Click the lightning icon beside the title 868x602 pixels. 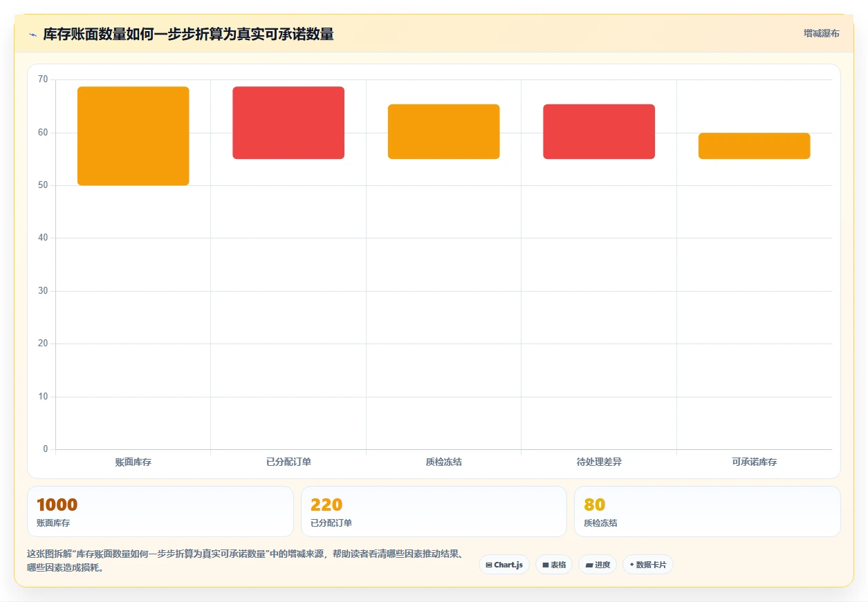tap(33, 35)
